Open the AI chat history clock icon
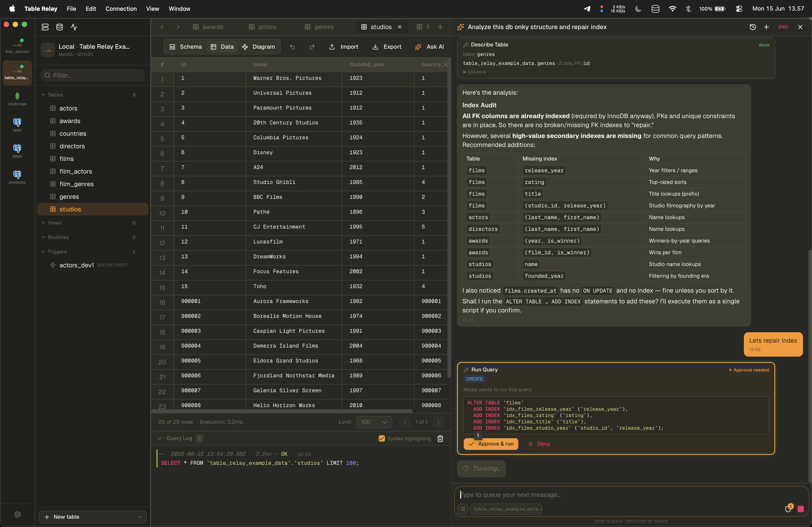 (x=753, y=27)
